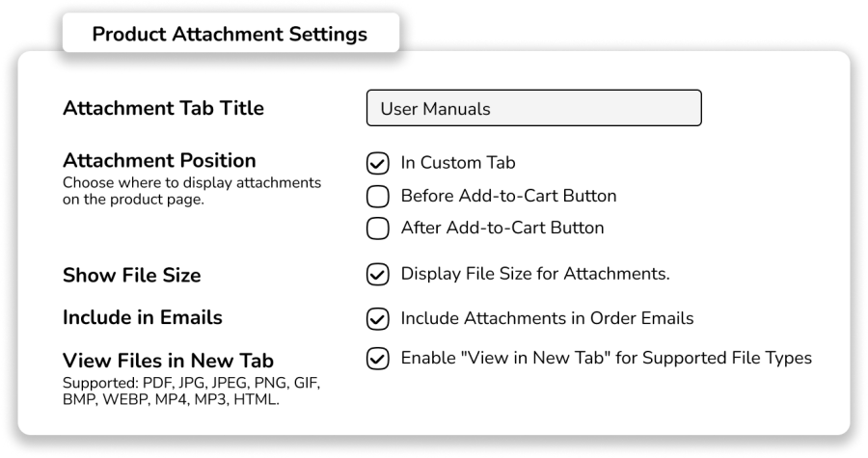The image size is (868, 458).
Task: Toggle the Display File Size checkbox
Action: point(378,275)
